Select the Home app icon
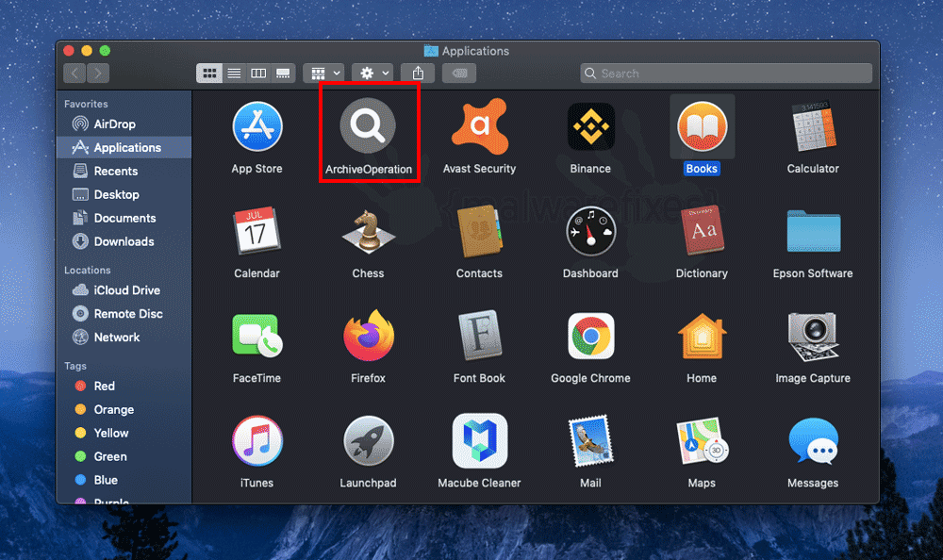Image resolution: width=943 pixels, height=560 pixels. pos(702,336)
